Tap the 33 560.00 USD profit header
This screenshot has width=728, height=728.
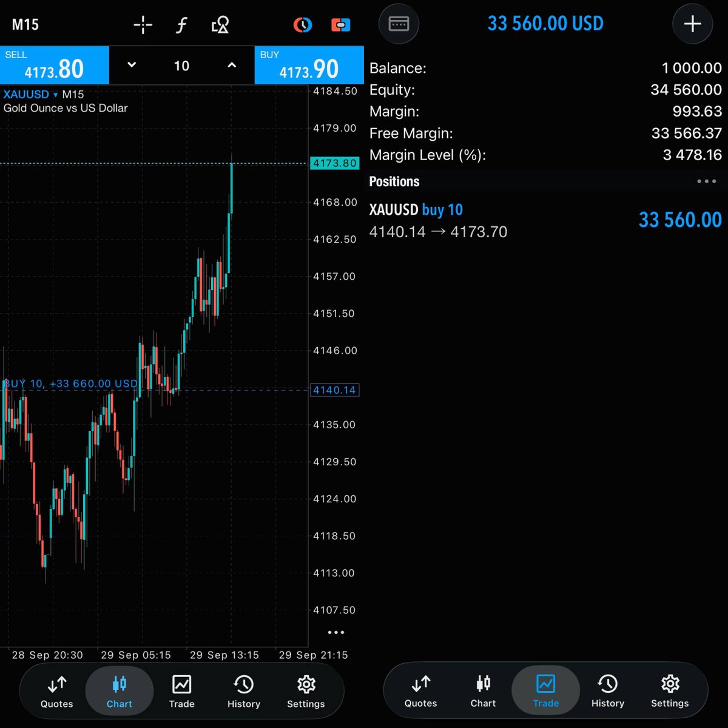click(x=545, y=24)
